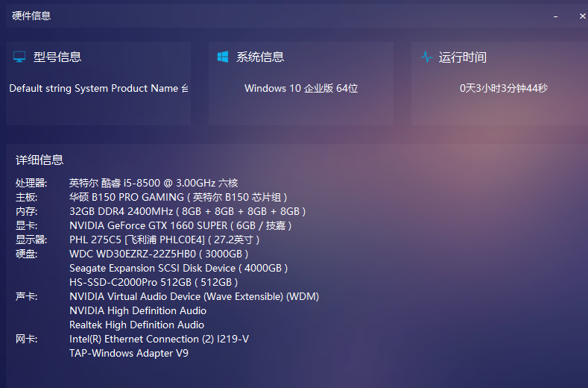The image size is (588, 388).
Task: Click the WDC WD30EZRZ-22Z5HB0 disk entry
Action: [159, 254]
